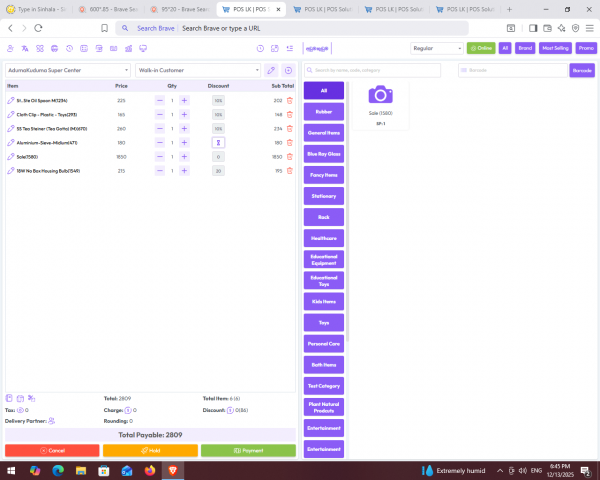600x480 pixels.
Task: Remove the Sole(1580) row with trash icon
Action: tap(290, 157)
